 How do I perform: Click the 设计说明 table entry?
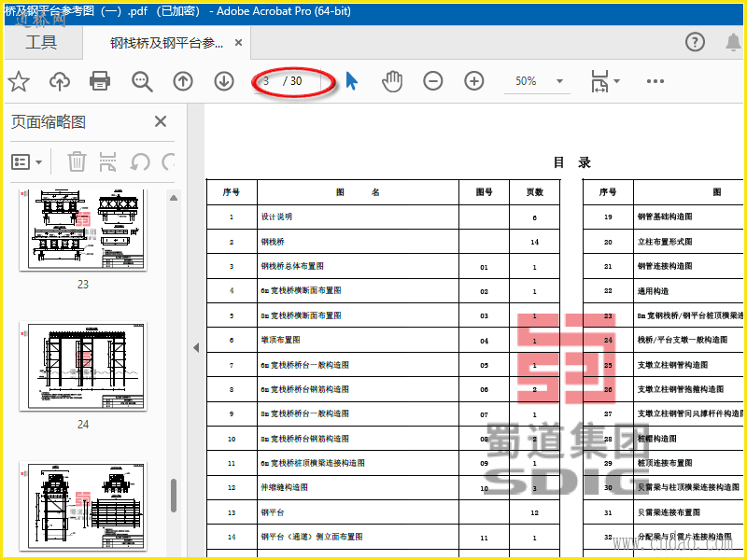[276, 217]
